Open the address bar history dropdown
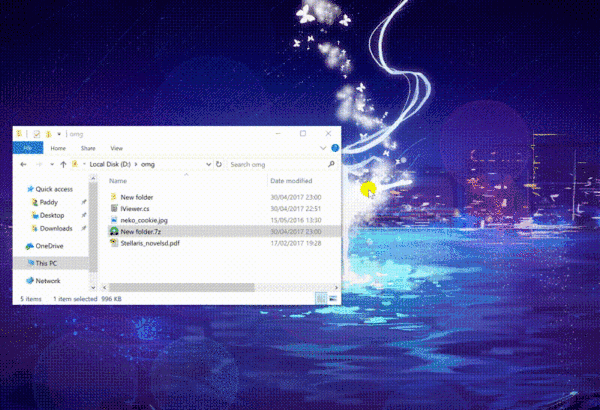Screen dimensions: 600x410 pos(209,164)
